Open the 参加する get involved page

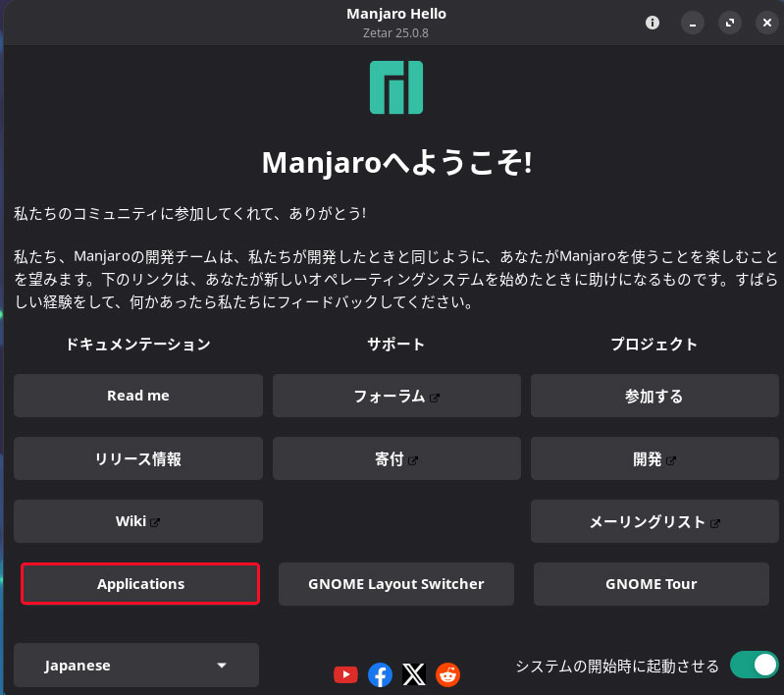tap(654, 396)
